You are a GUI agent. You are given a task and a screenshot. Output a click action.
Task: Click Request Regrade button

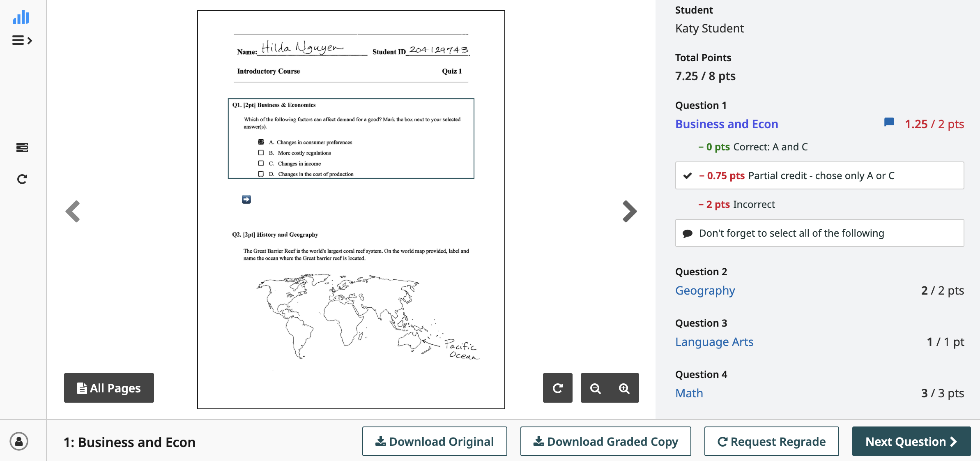[x=772, y=441]
